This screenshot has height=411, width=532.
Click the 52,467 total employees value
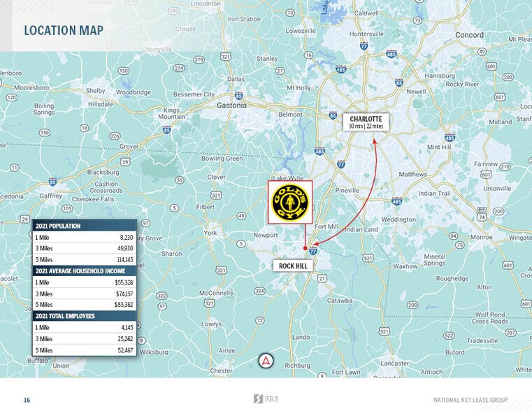coord(123,349)
